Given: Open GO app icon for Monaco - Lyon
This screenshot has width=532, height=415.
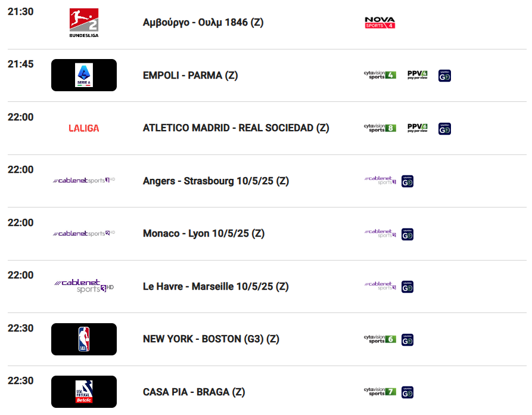Looking at the screenshot, I should click(x=407, y=234).
